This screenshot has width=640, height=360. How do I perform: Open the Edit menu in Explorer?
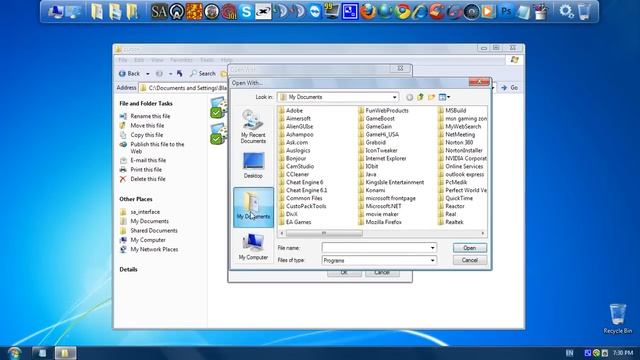[139, 60]
